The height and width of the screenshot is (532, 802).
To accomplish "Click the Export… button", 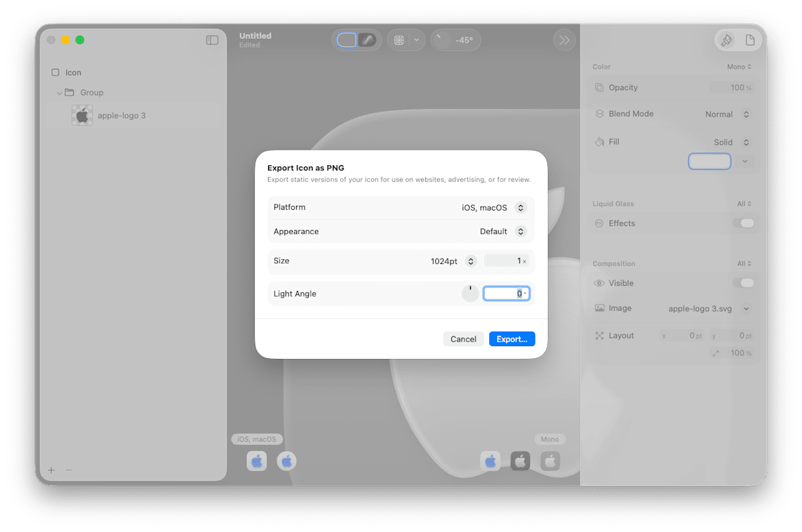I will click(512, 339).
